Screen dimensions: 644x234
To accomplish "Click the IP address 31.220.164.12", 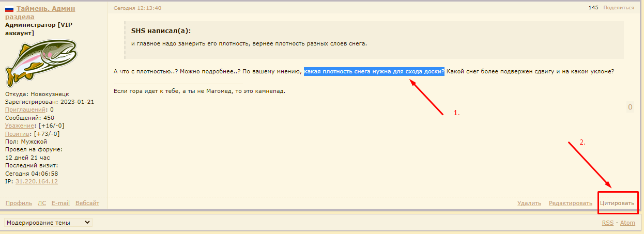I will 37,182.
